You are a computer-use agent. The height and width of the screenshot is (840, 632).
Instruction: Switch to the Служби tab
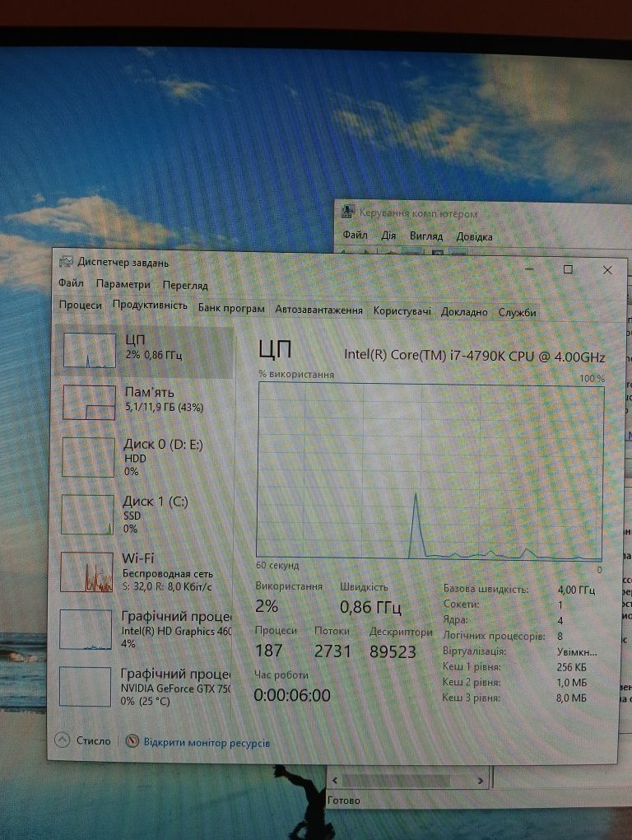pos(517,312)
